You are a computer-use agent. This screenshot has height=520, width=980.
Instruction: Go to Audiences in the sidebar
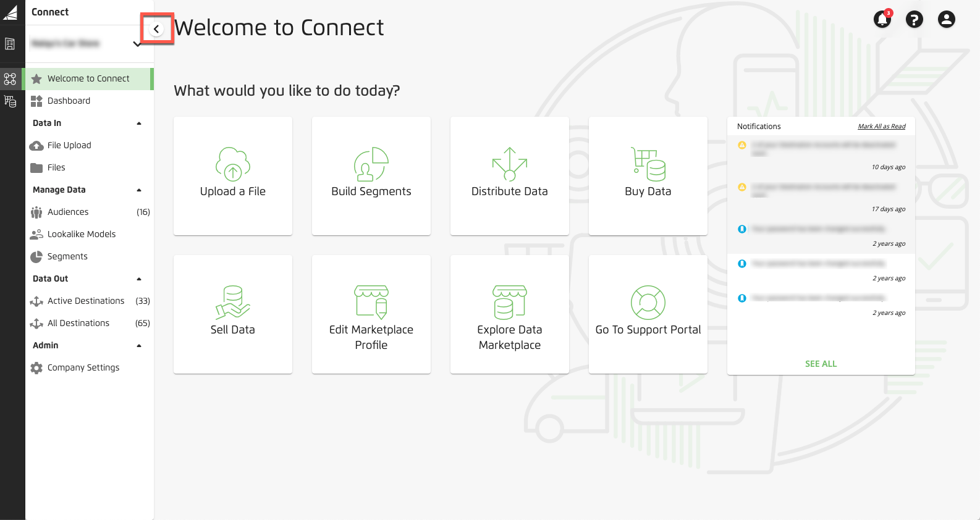pyautogui.click(x=68, y=212)
